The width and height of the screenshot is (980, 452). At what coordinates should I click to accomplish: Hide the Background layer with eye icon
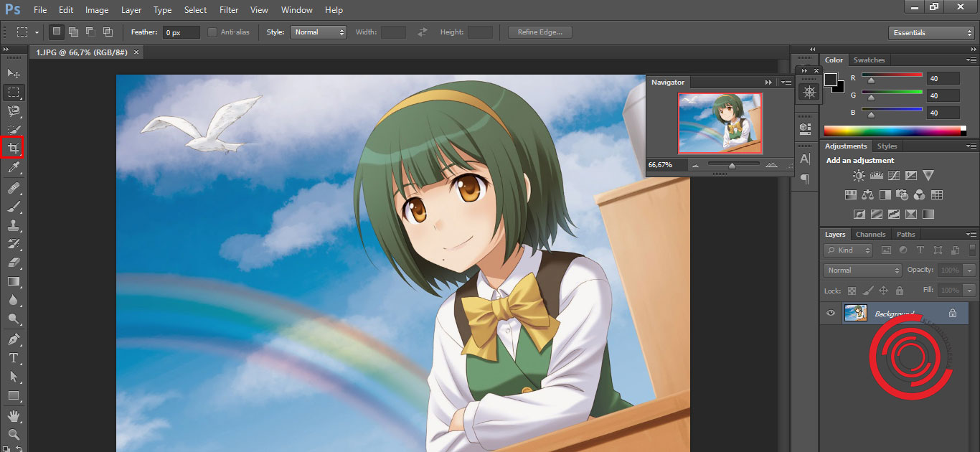pyautogui.click(x=831, y=313)
